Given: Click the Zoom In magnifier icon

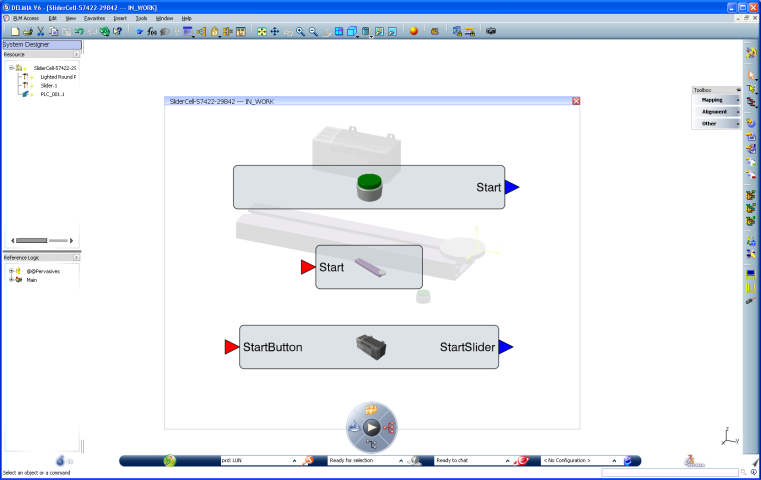Looking at the screenshot, I should (300, 32).
